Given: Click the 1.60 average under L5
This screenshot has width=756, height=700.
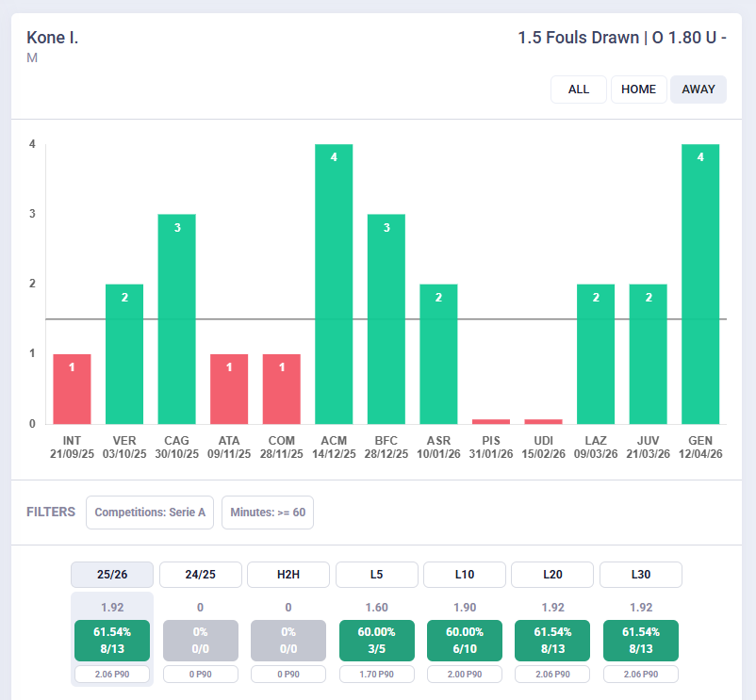Looking at the screenshot, I should [376, 608].
